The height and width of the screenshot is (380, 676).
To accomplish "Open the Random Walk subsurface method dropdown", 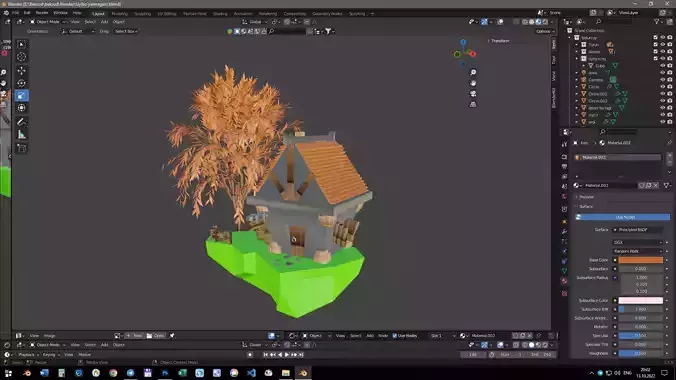I will (x=638, y=251).
